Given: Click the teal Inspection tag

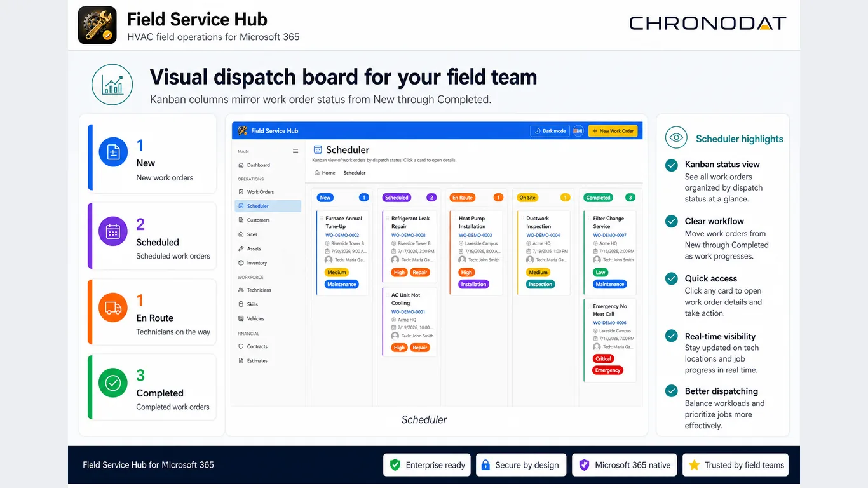Looking at the screenshot, I should point(540,284).
